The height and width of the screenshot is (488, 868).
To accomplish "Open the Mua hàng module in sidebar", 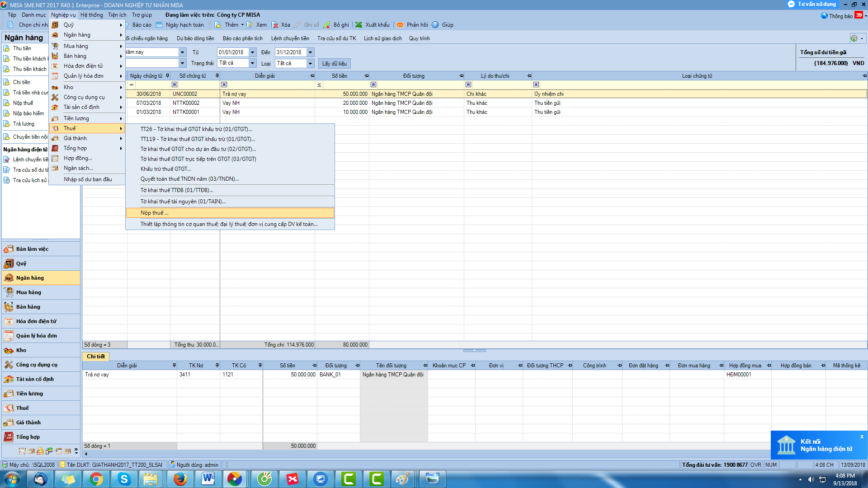I will (x=41, y=292).
